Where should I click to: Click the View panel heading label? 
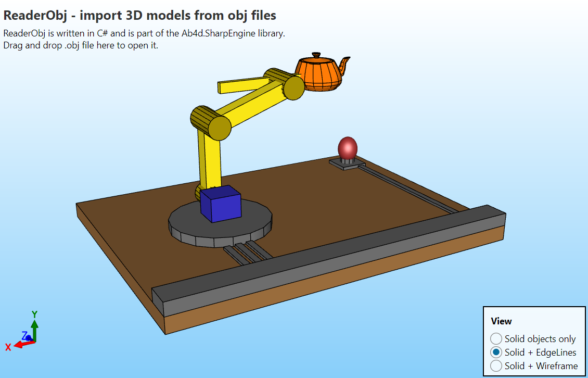[x=501, y=321]
